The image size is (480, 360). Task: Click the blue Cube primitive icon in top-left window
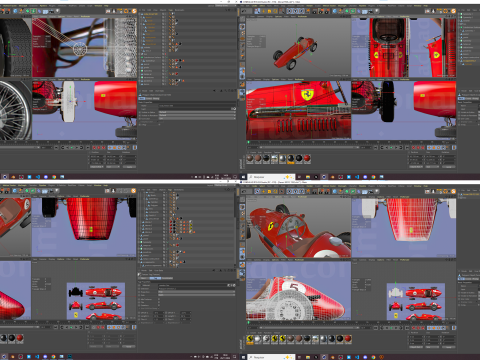click(x=15, y=11)
